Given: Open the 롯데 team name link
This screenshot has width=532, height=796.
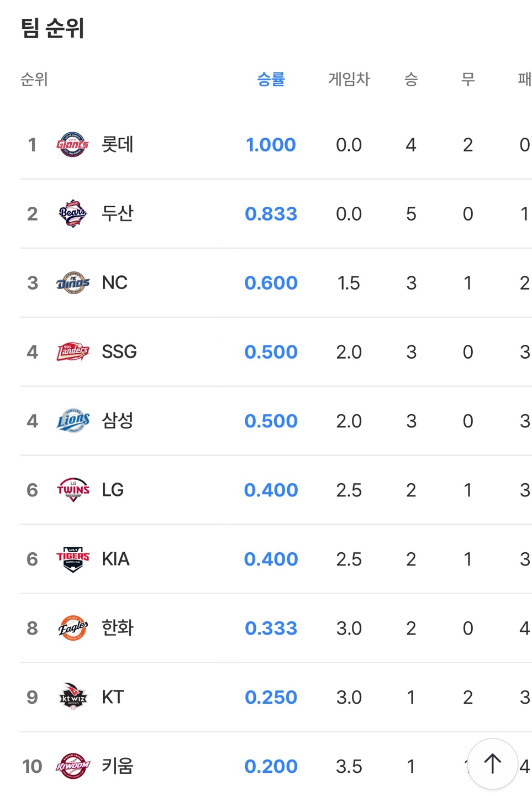Looking at the screenshot, I should (x=118, y=145).
